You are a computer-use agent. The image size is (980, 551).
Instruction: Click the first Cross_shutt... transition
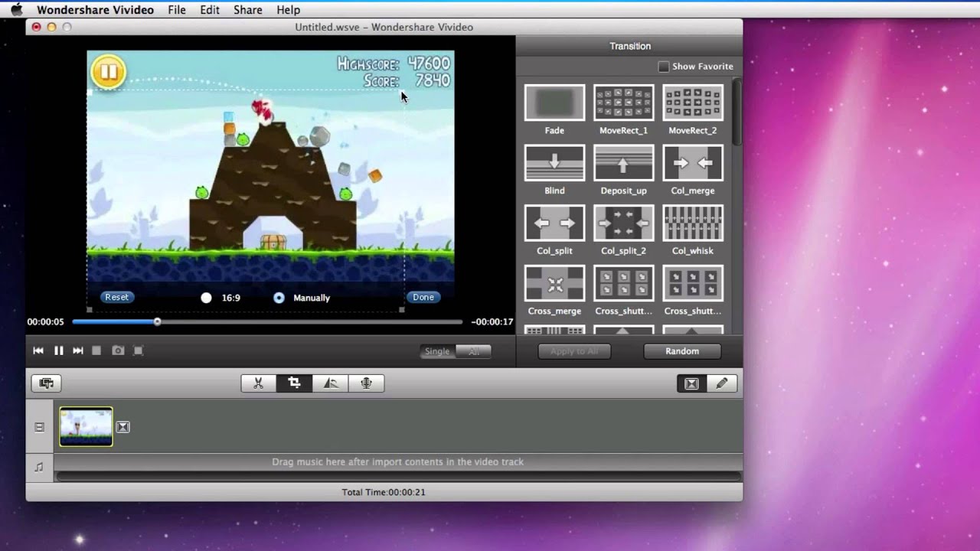tap(623, 284)
